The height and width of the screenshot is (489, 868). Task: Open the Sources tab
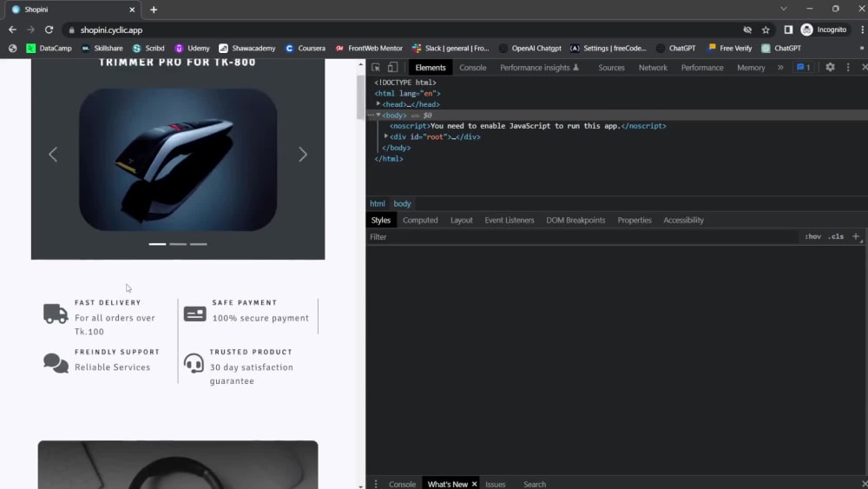tap(611, 68)
